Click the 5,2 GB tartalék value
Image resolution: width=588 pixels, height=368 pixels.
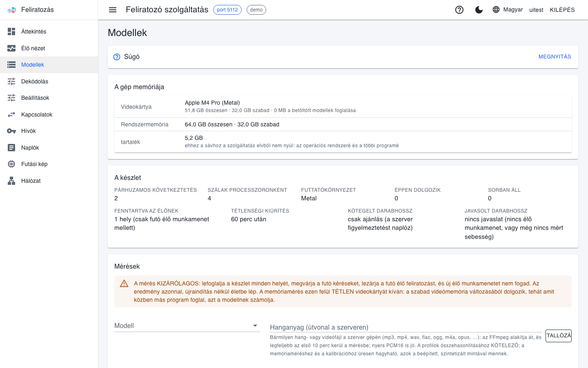tap(194, 138)
